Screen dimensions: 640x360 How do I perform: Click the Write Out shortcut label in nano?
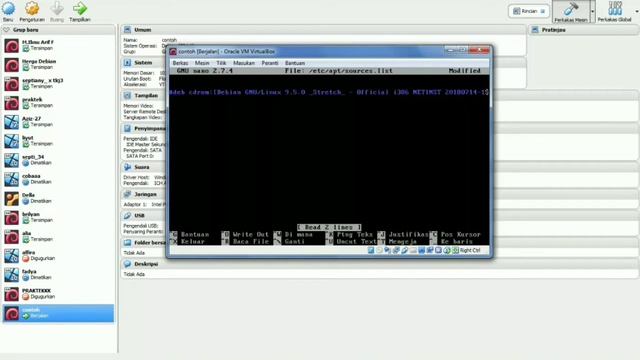[251, 235]
